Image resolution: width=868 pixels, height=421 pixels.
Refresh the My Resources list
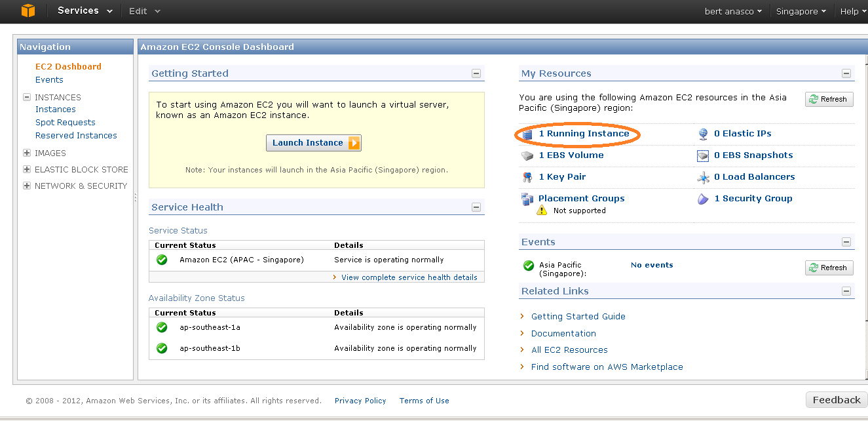pyautogui.click(x=829, y=99)
